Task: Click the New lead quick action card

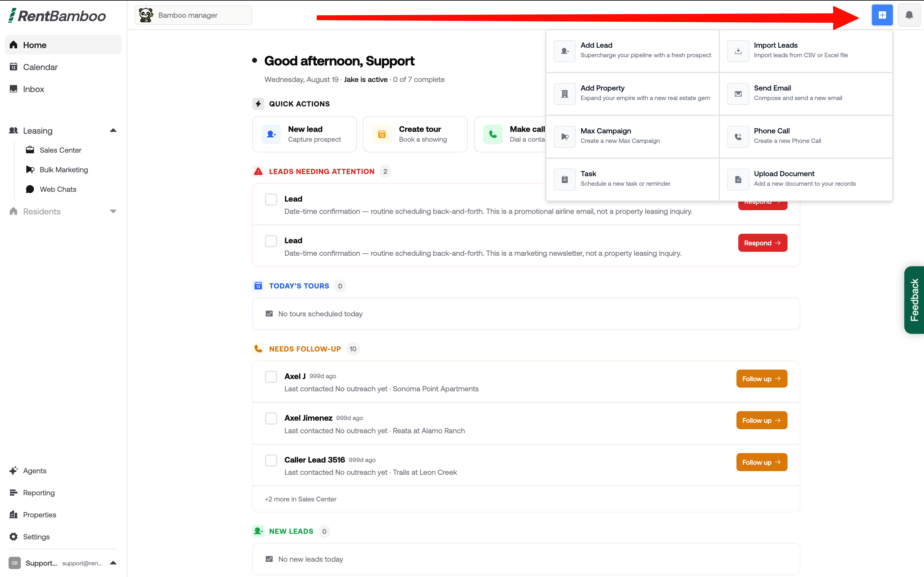Action: coord(304,134)
